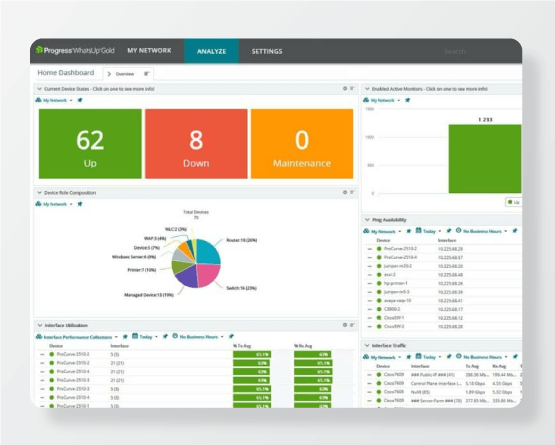Viewport: 555px width, 445px height.
Task: Pin the group in Current Device States
Action: click(80, 100)
